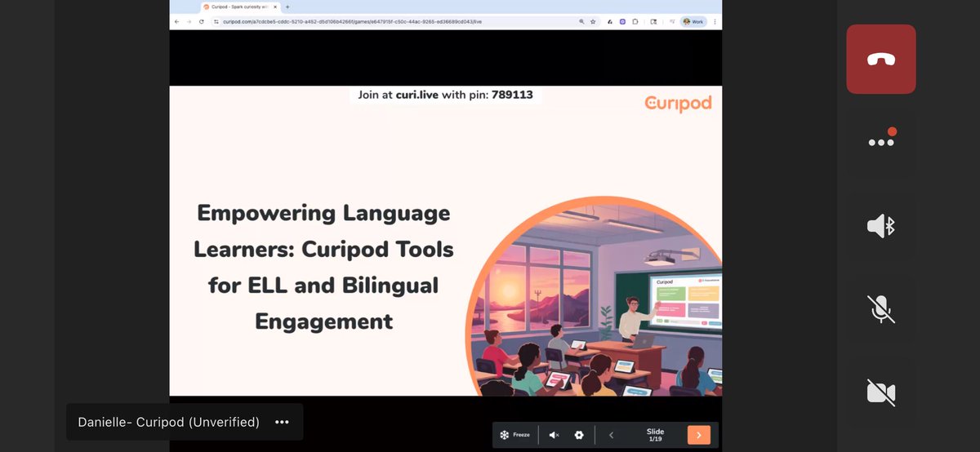980x452 pixels.
Task: Unmute the crossed-out microphone
Action: (881, 309)
